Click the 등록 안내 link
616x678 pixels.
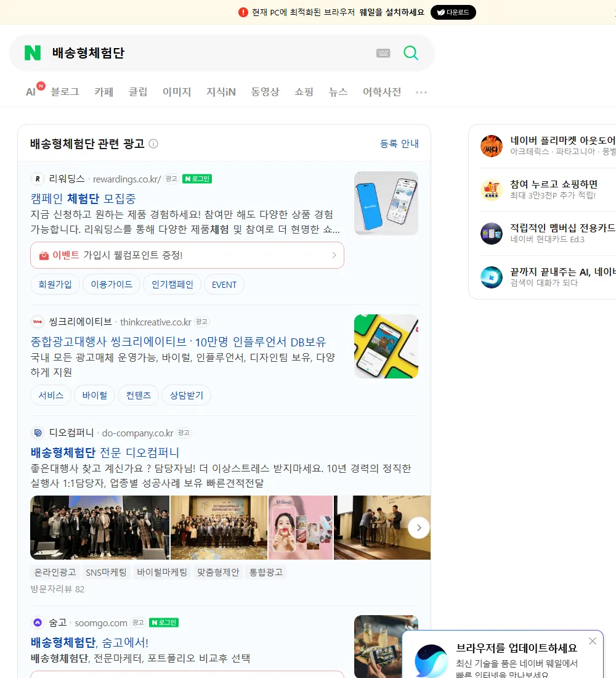(x=399, y=144)
